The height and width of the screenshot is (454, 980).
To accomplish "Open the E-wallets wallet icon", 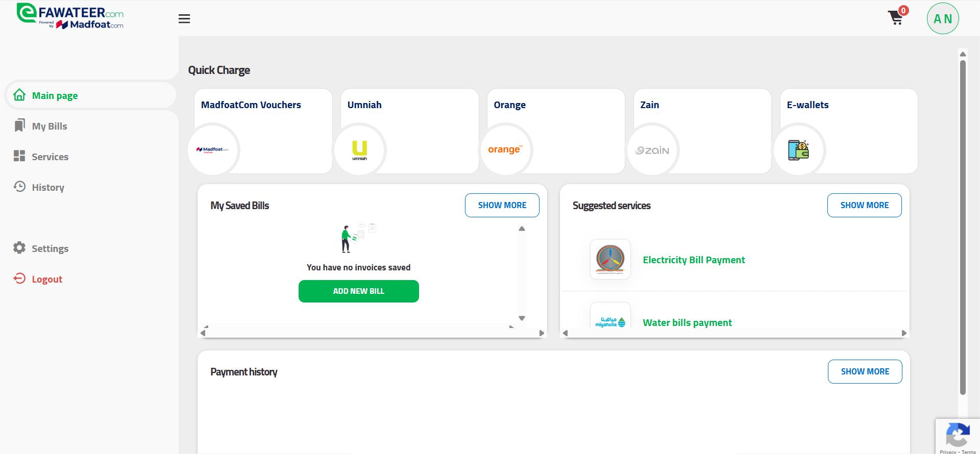I will 798,150.
